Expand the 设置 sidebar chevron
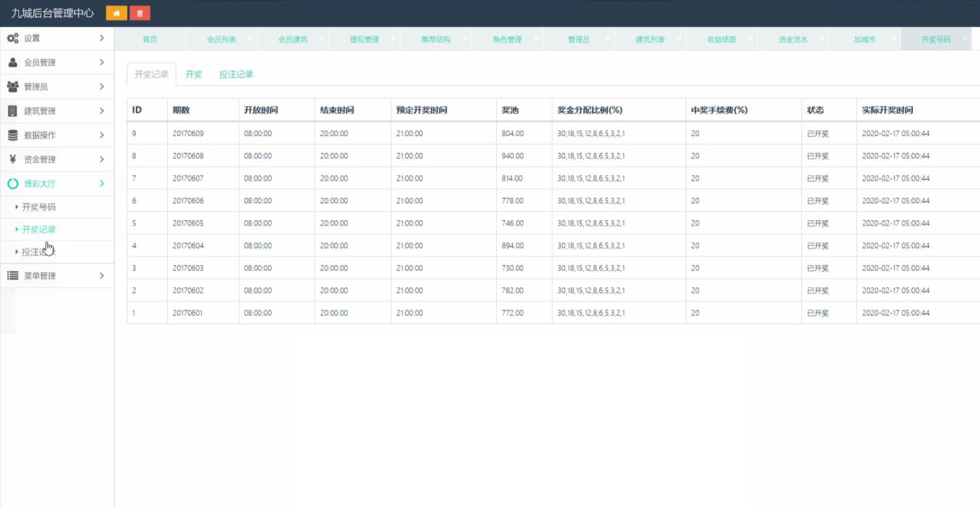Screen dimensions: 980x508 (101, 39)
